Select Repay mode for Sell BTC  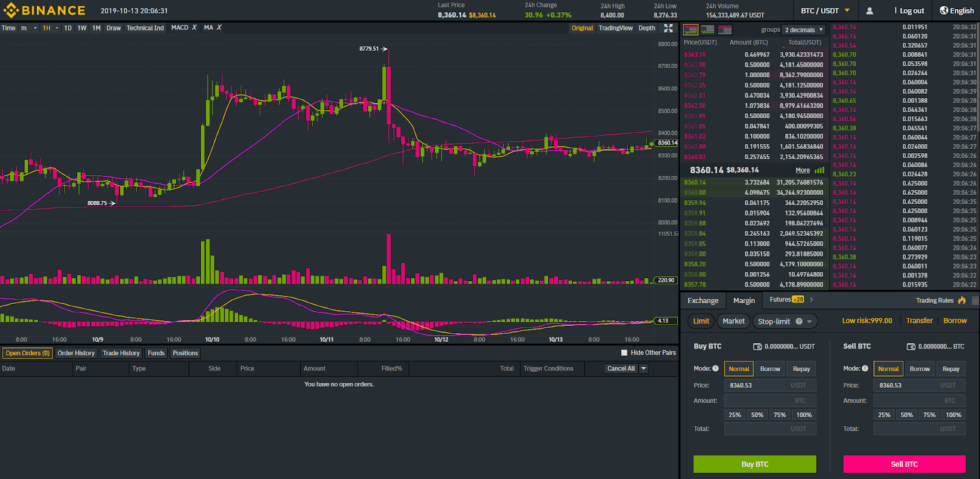951,369
